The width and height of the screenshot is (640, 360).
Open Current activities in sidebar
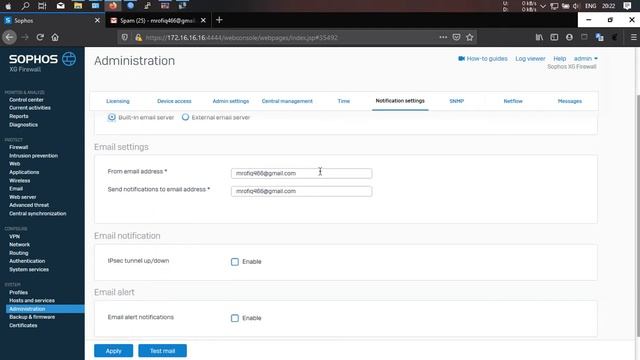click(30, 108)
